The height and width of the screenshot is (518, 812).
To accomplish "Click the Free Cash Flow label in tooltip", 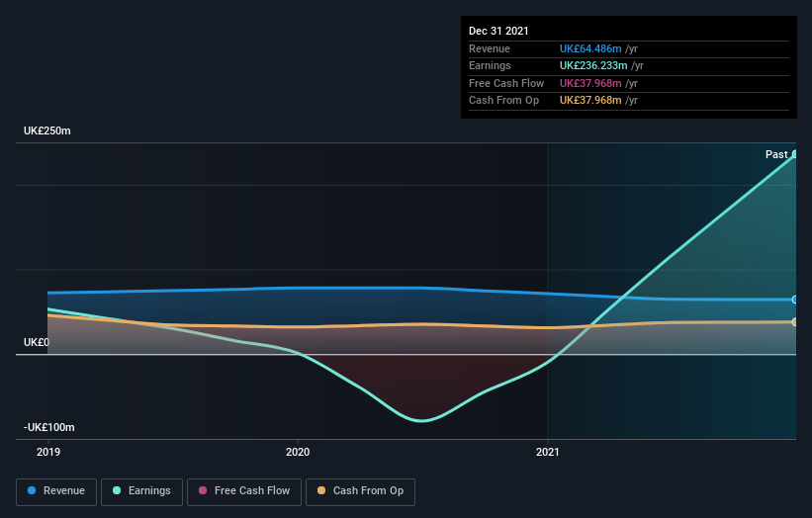I will pyautogui.click(x=506, y=83).
